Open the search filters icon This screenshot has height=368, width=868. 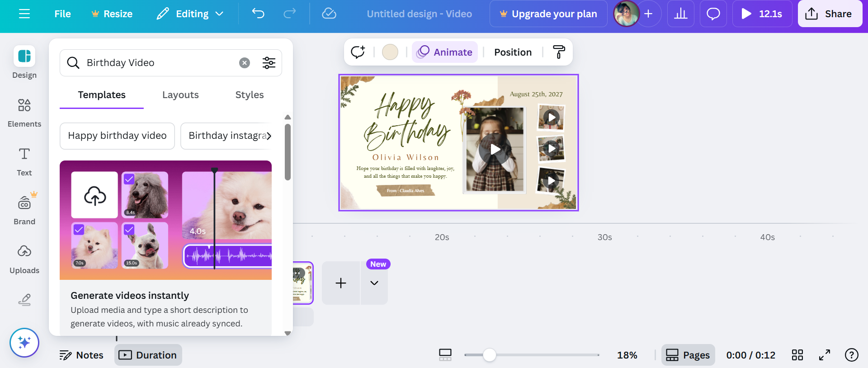click(269, 63)
